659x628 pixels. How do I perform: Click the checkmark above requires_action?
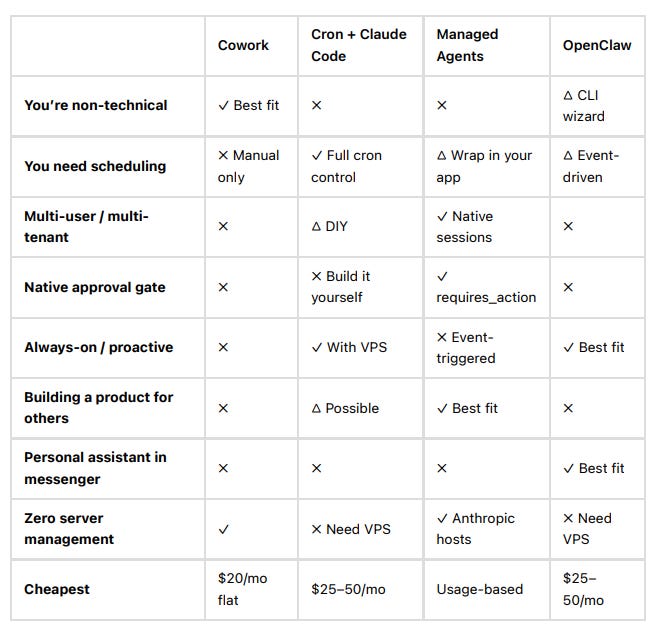pyautogui.click(x=442, y=277)
